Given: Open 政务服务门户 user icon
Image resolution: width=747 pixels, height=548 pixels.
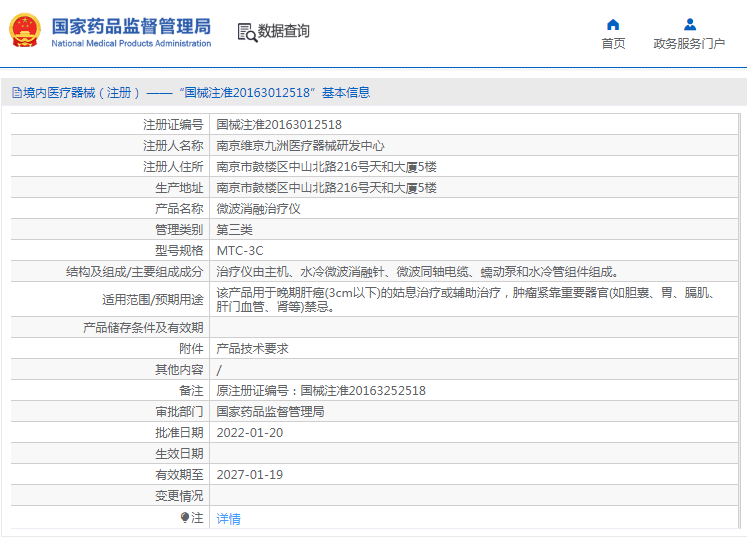Looking at the screenshot, I should click(x=689, y=24).
